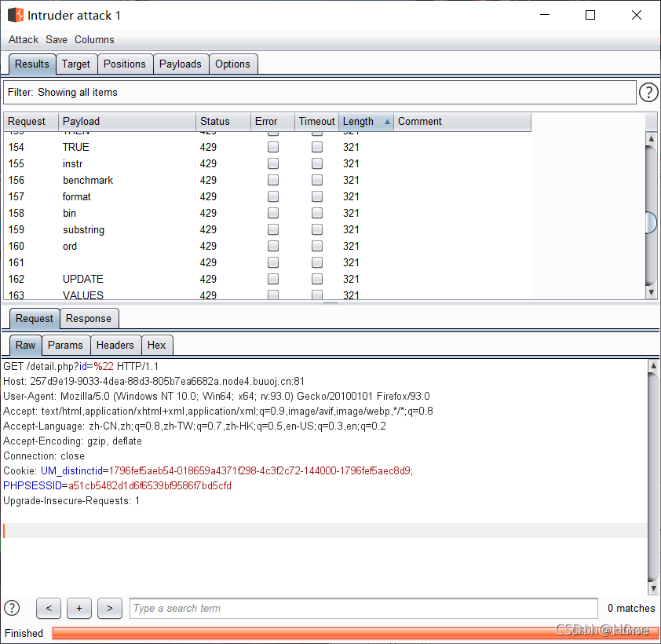The height and width of the screenshot is (644, 661).
Task: Check the Error checkbox for request 154
Action: (x=272, y=147)
